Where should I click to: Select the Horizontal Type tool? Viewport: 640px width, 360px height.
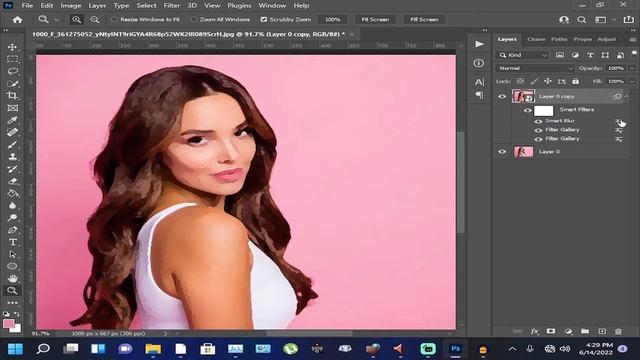pyautogui.click(x=12, y=242)
